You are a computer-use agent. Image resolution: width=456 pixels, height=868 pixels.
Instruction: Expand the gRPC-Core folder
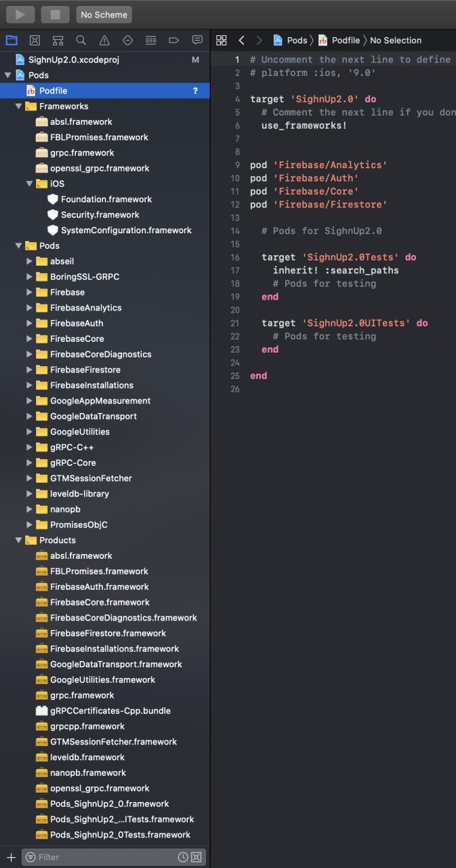29,463
